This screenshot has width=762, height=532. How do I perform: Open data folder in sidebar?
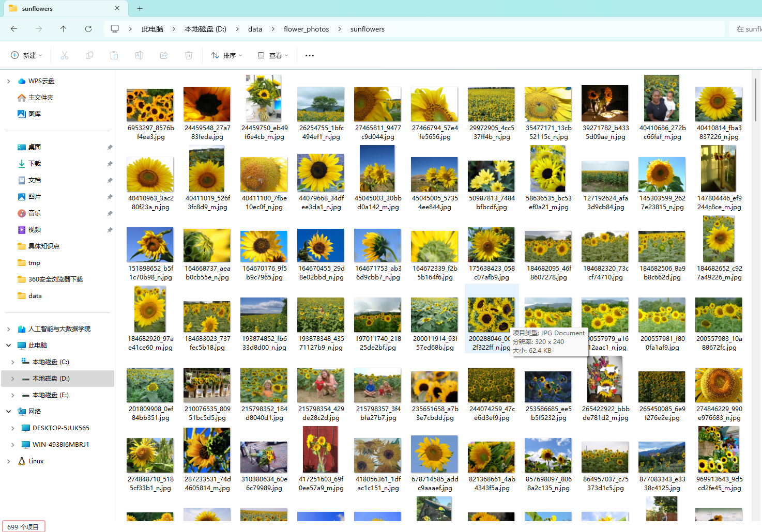click(35, 296)
